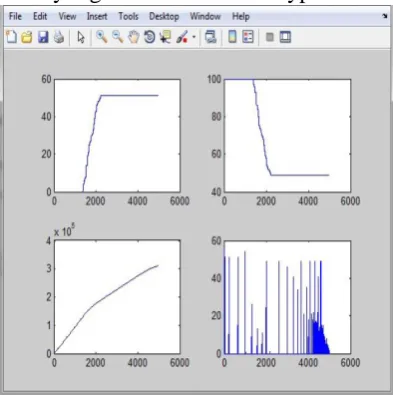Enable the Rotate 3D tool

pos(149,37)
